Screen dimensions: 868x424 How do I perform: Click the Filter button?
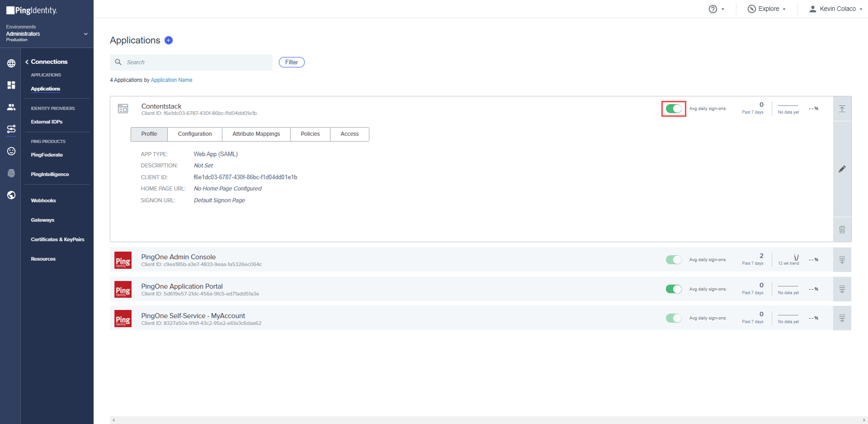[x=291, y=62]
